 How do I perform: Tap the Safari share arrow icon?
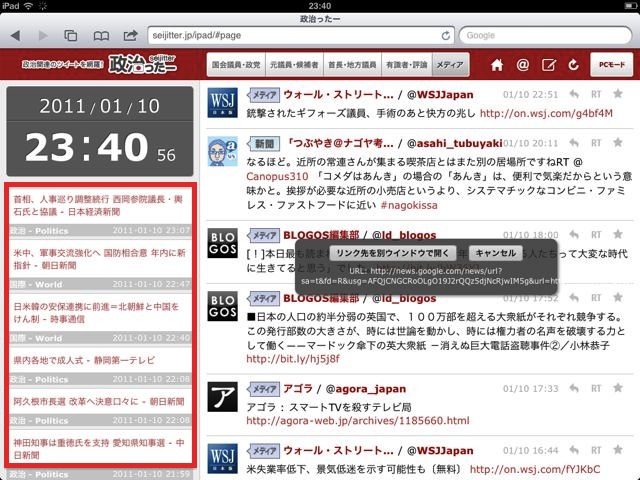(130, 36)
